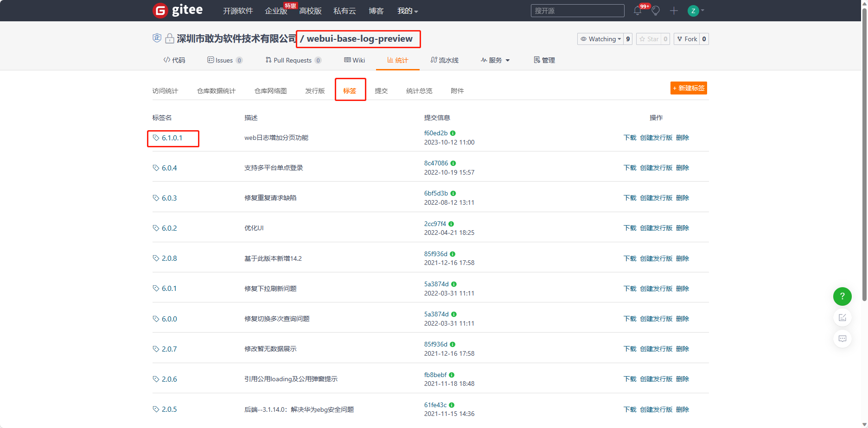
Task: Select the 提交 sub-tab
Action: [x=381, y=91]
